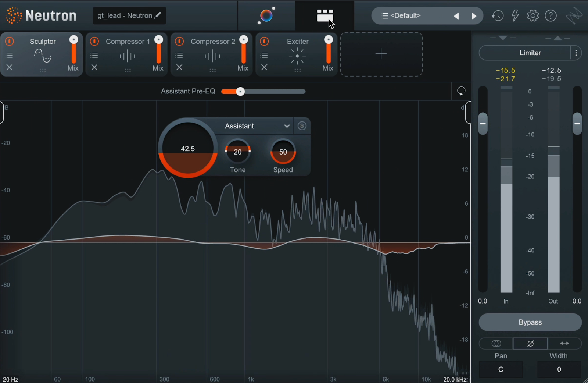Click the input gain 0.0 value
This screenshot has height=383, width=588.
coord(483,301)
